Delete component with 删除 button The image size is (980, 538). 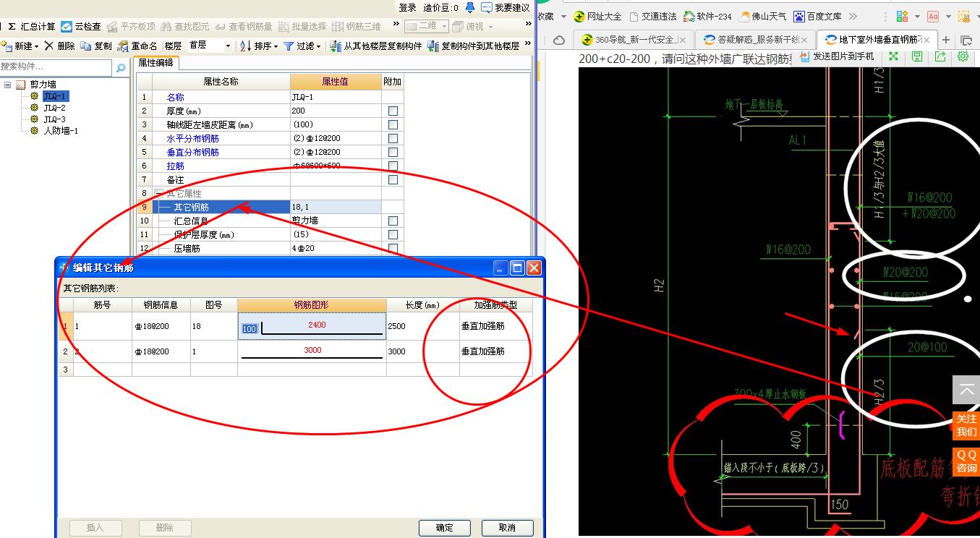59,46
